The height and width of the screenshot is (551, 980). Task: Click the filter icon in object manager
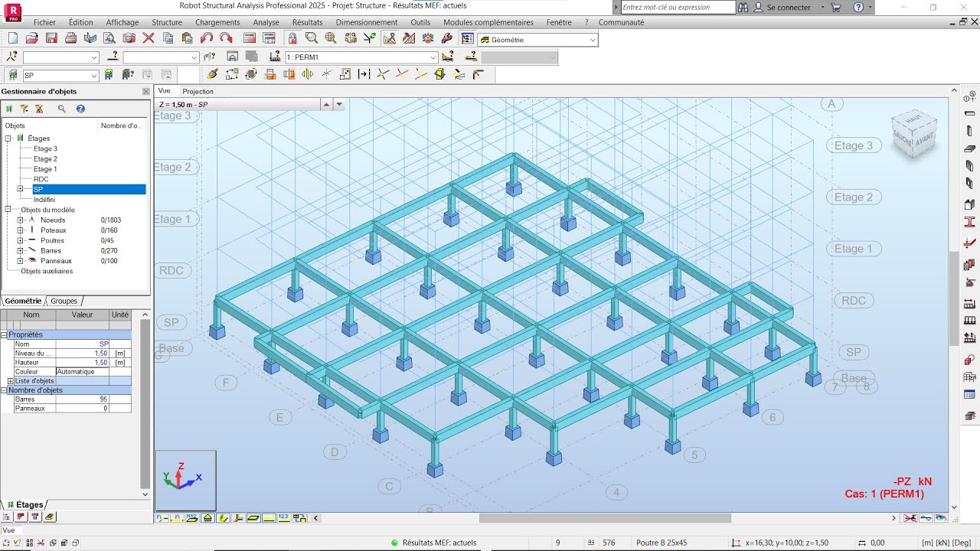point(24,109)
